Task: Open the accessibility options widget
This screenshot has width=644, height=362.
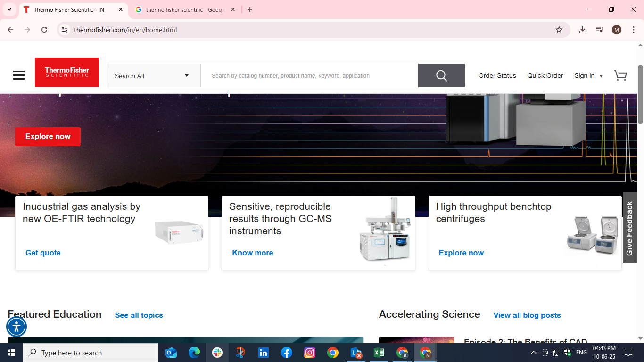Action: click(17, 327)
